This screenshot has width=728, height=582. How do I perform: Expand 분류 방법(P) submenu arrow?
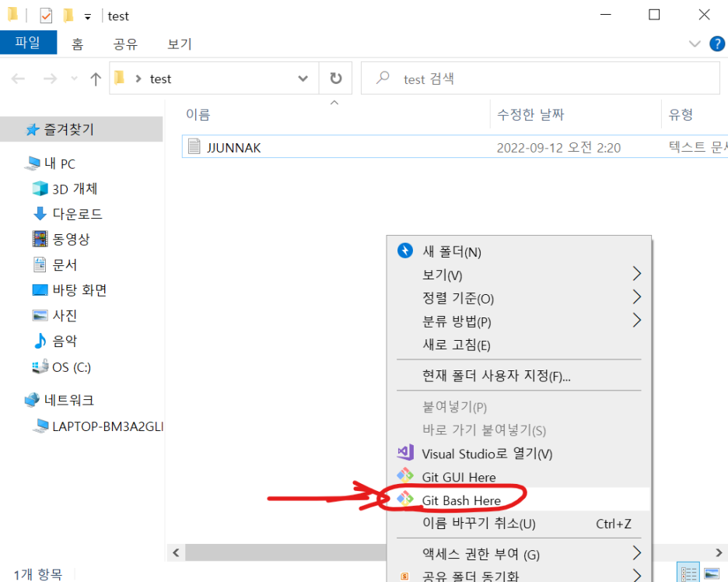[x=637, y=321]
